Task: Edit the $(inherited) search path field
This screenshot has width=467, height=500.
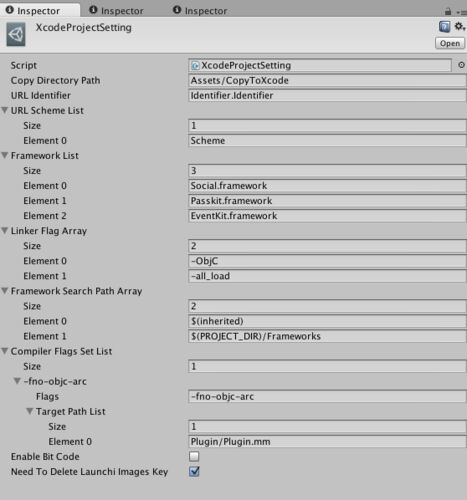Action: [x=327, y=321]
